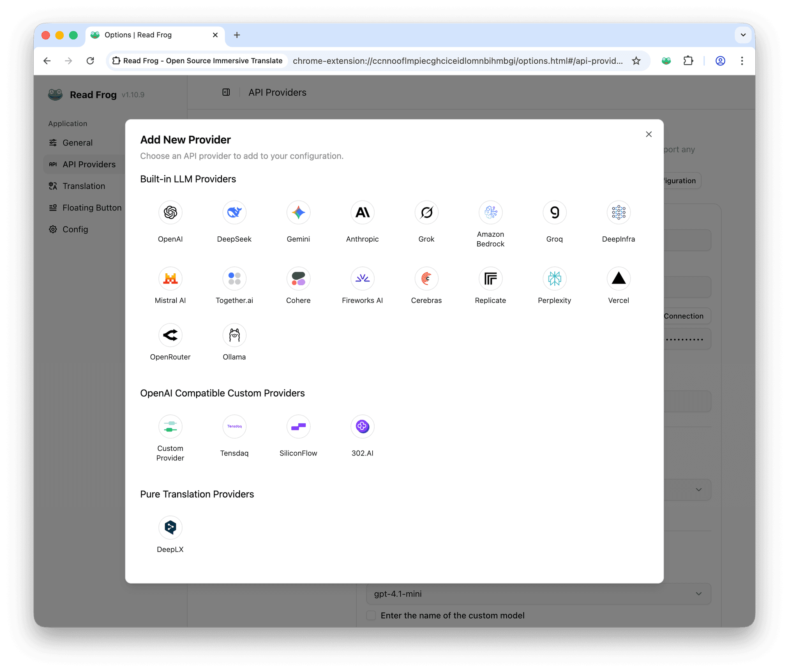This screenshot has height=672, width=789.
Task: Select the Custom Provider option
Action: (x=170, y=427)
